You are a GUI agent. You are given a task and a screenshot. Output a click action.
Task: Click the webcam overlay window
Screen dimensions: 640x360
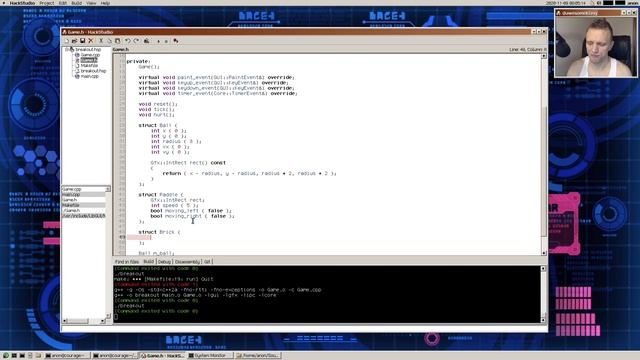pos(596,43)
